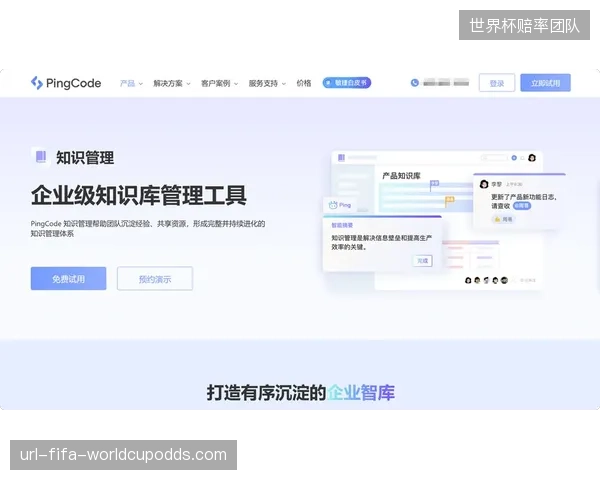Expand the 服务支持 menu
600x480 pixels.
pos(267,83)
